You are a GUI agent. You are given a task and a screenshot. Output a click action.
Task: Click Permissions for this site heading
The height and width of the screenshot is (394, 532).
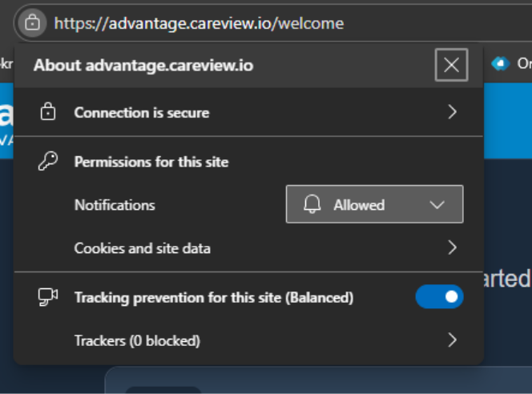tap(151, 162)
